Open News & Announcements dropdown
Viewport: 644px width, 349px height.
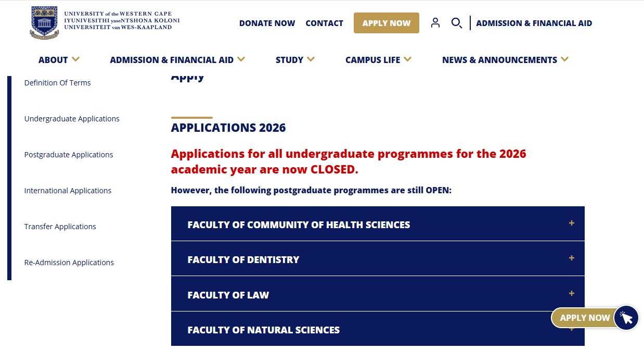point(565,59)
